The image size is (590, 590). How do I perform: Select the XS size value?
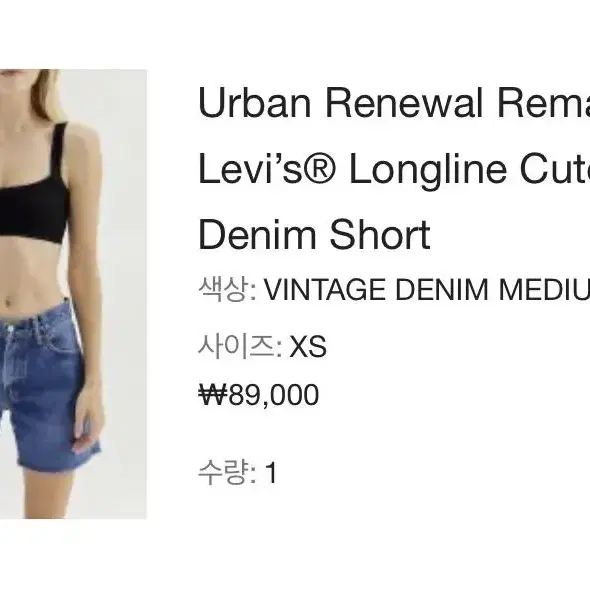[x=308, y=346]
